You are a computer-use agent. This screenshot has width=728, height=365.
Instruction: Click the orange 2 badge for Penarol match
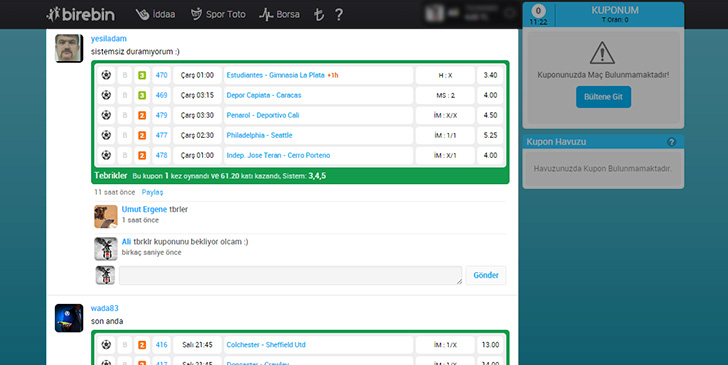click(x=142, y=115)
